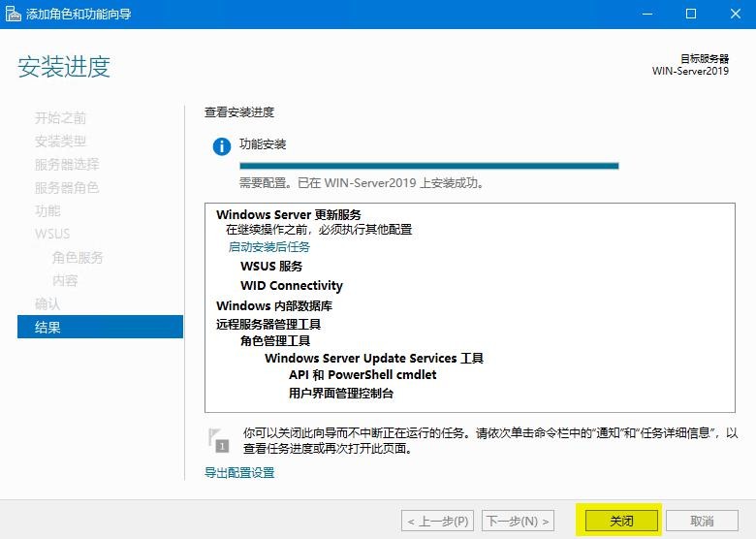Select the API 和 PowerShell cmdlet item

[362, 374]
